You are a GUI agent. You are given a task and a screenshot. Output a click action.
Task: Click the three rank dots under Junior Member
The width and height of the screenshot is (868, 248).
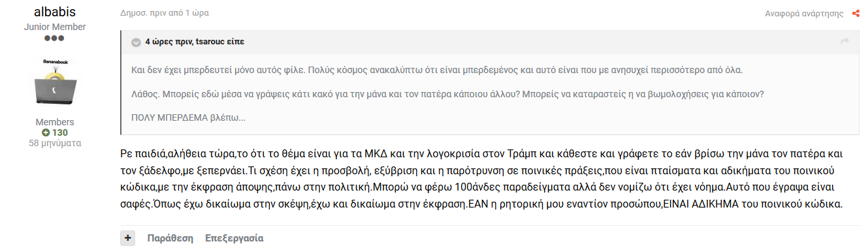pos(55,39)
